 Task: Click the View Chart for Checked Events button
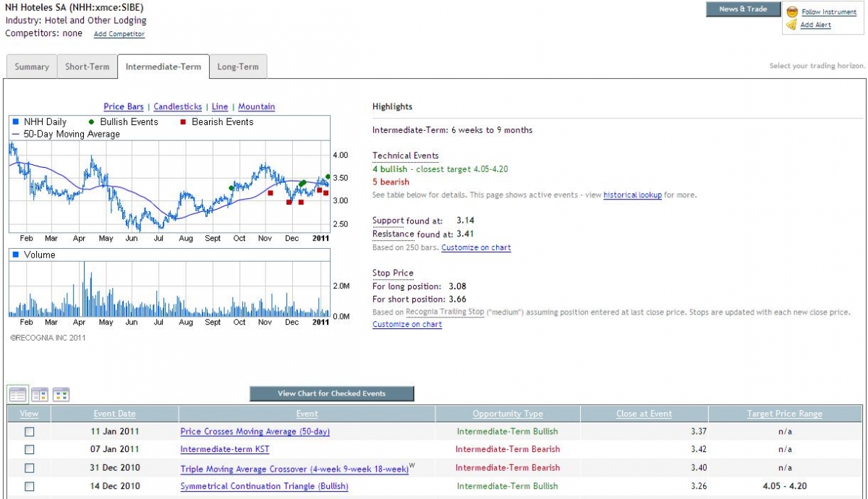click(331, 393)
